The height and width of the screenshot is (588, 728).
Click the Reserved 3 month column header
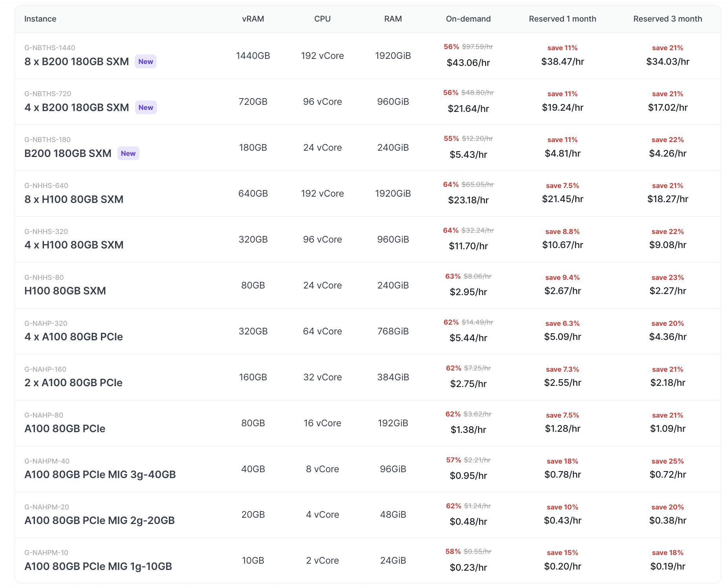[668, 19]
